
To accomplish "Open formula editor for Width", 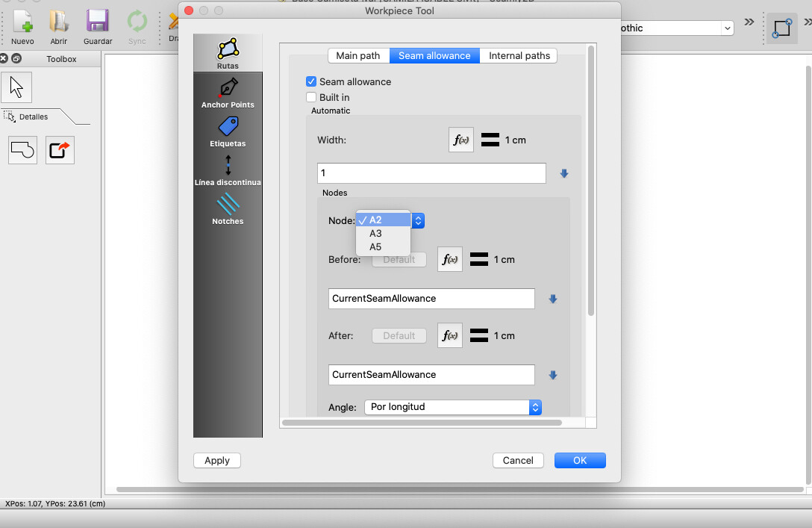I will pyautogui.click(x=461, y=140).
